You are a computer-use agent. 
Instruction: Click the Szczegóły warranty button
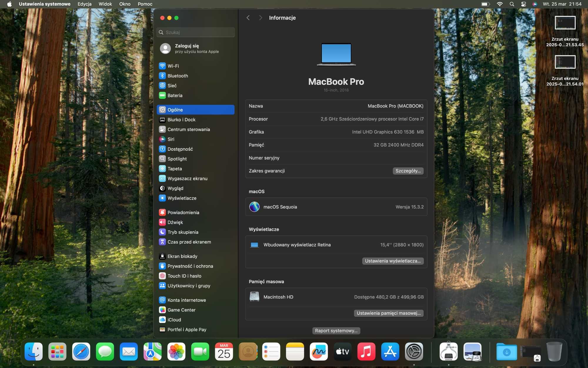(408, 171)
